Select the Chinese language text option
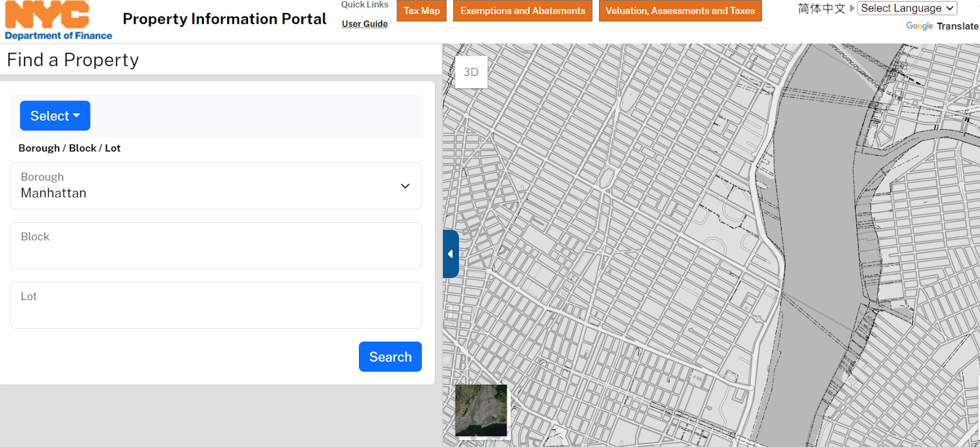 [x=821, y=9]
